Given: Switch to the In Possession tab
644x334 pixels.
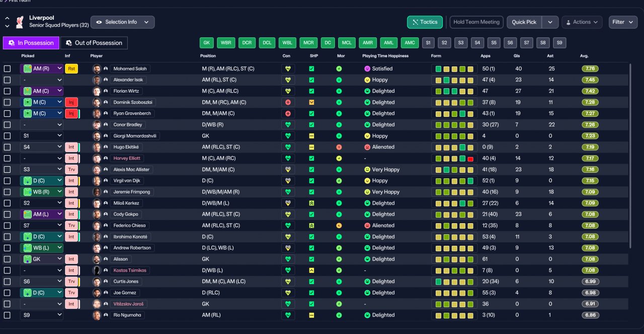Looking at the screenshot, I should pos(31,43).
